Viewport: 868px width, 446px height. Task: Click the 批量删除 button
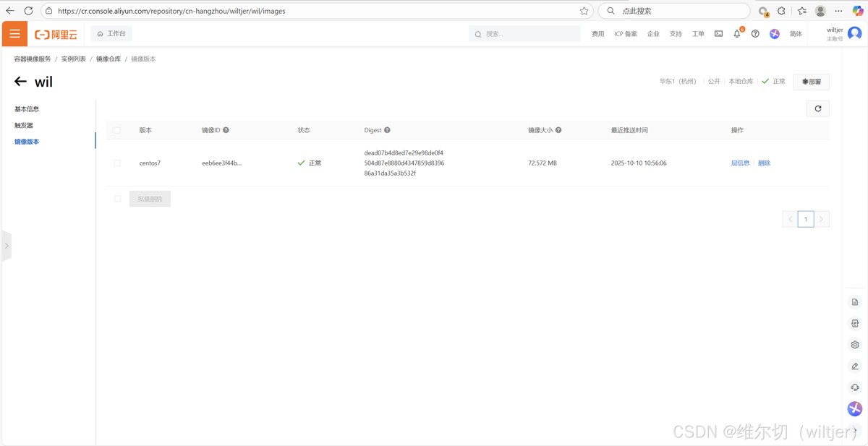pyautogui.click(x=150, y=199)
